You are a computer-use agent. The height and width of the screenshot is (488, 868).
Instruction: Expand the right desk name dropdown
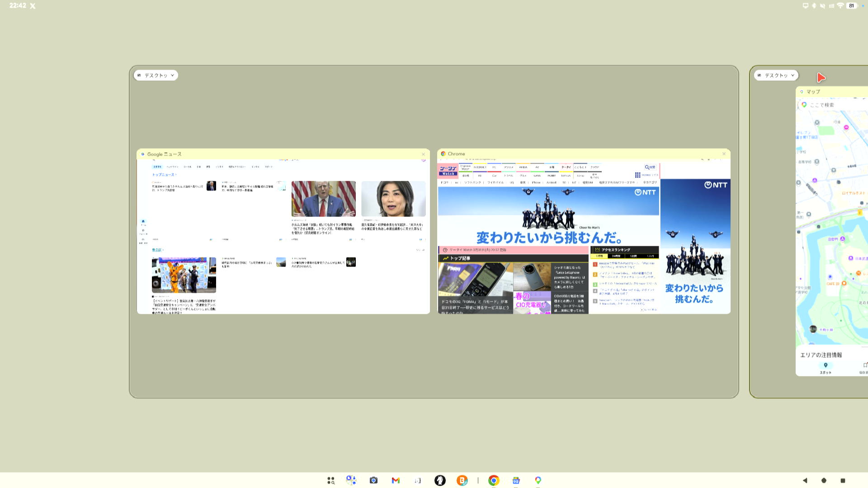777,75
